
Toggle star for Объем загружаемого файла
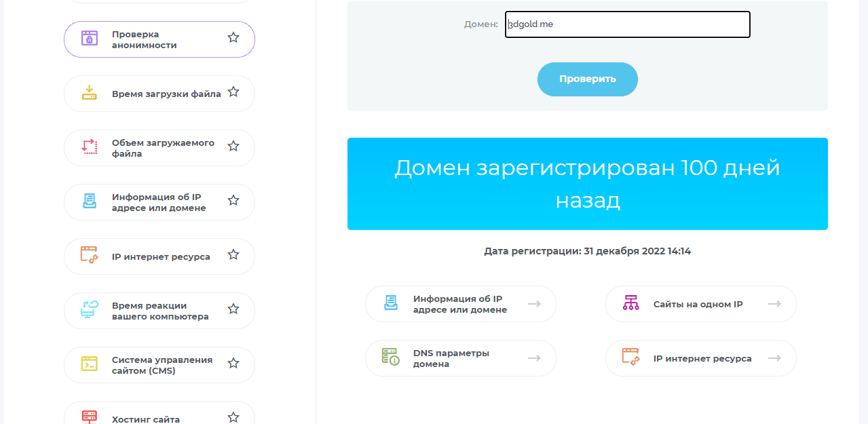[x=233, y=146]
